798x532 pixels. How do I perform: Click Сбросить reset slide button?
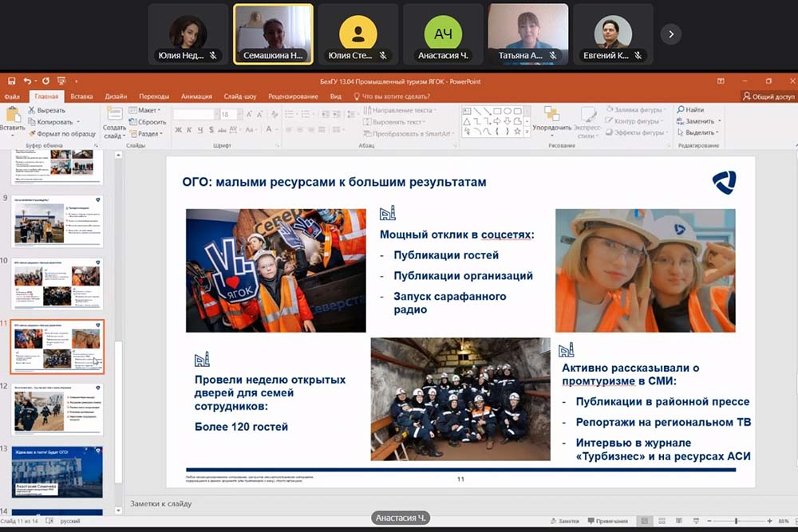148,122
